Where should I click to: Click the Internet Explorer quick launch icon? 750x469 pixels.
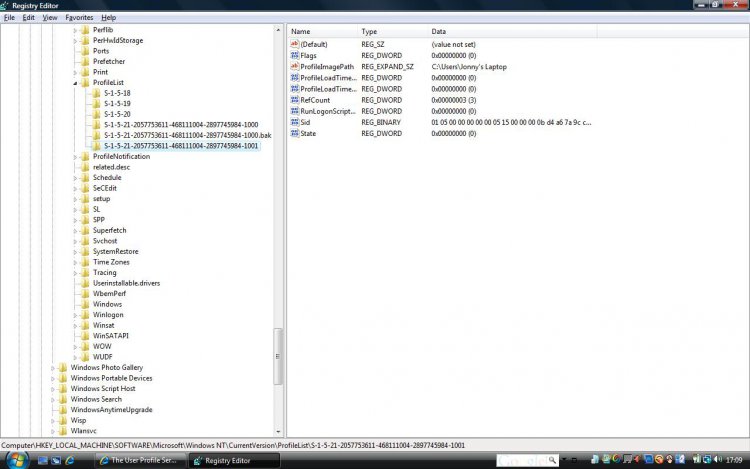[x=70, y=460]
